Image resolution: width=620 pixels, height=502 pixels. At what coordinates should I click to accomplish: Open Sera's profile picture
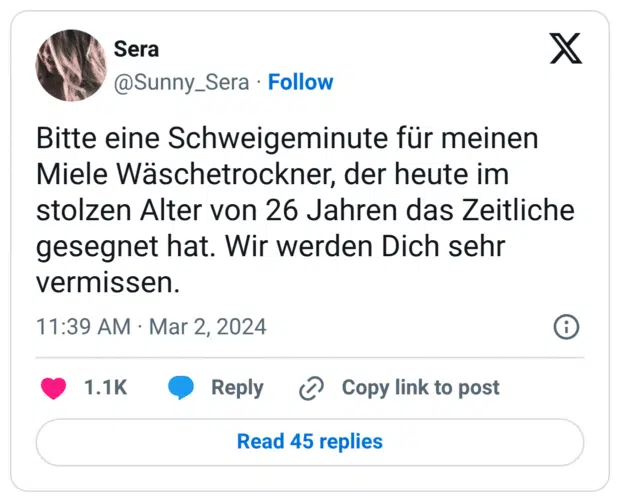[x=71, y=65]
